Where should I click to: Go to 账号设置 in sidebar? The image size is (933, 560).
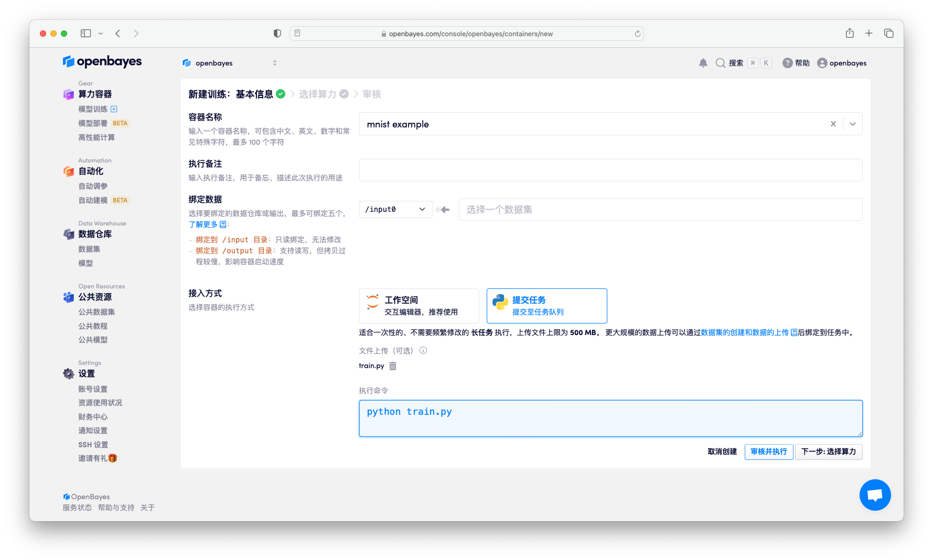[x=93, y=389]
